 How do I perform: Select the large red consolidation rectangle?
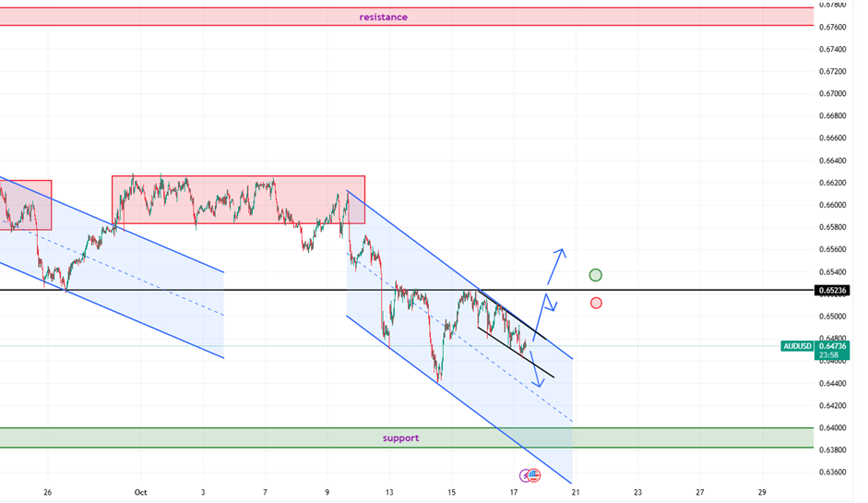238,198
